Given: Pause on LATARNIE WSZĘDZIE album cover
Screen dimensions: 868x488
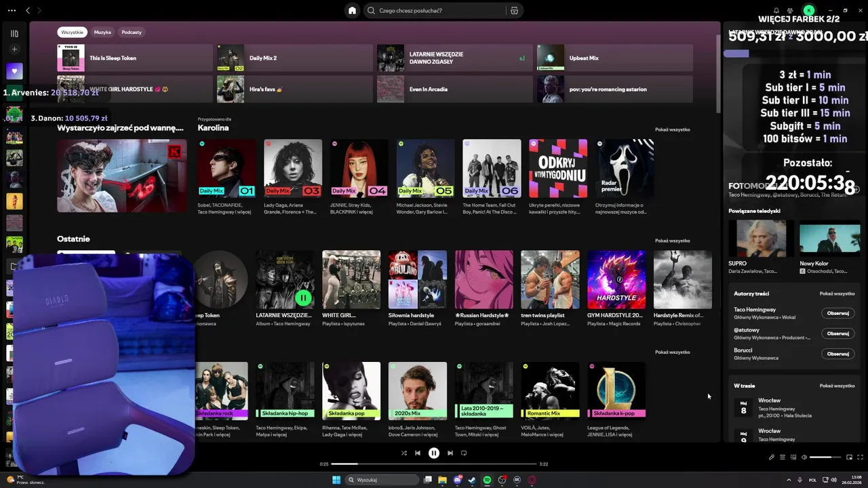Looking at the screenshot, I should (303, 297).
